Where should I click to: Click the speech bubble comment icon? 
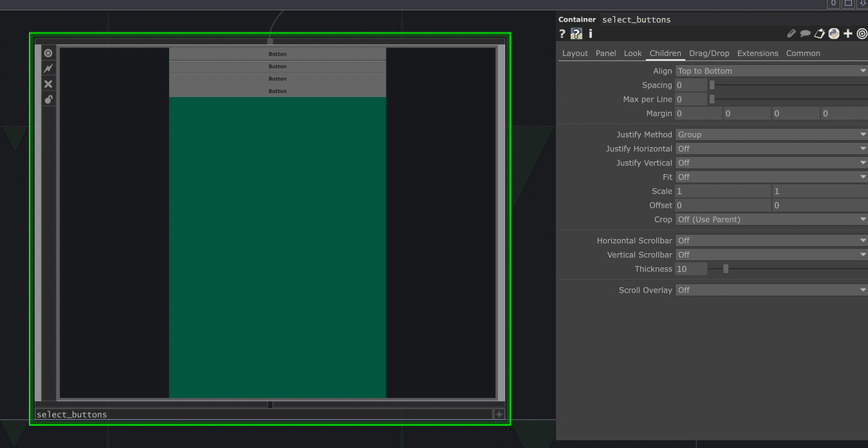coord(805,33)
